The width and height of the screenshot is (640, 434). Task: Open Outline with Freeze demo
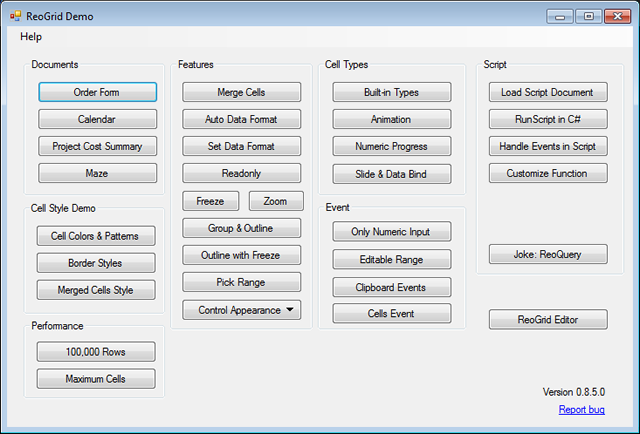(x=242, y=255)
